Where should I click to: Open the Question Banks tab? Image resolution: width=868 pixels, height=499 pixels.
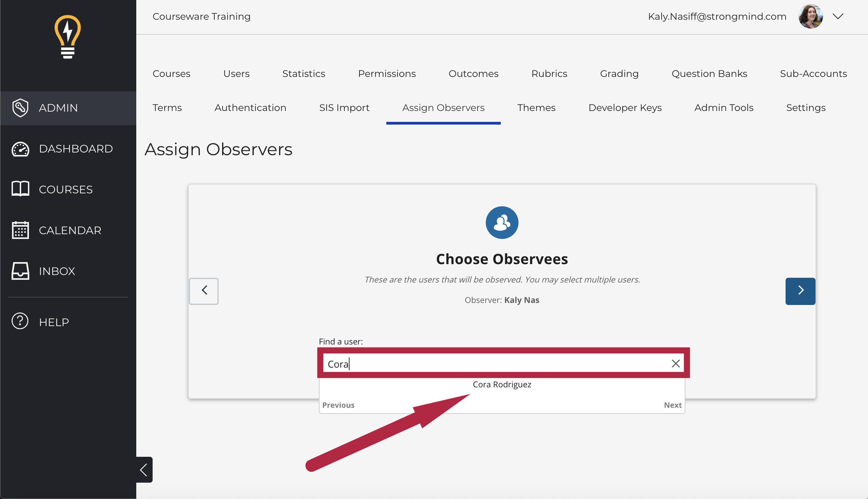(709, 73)
